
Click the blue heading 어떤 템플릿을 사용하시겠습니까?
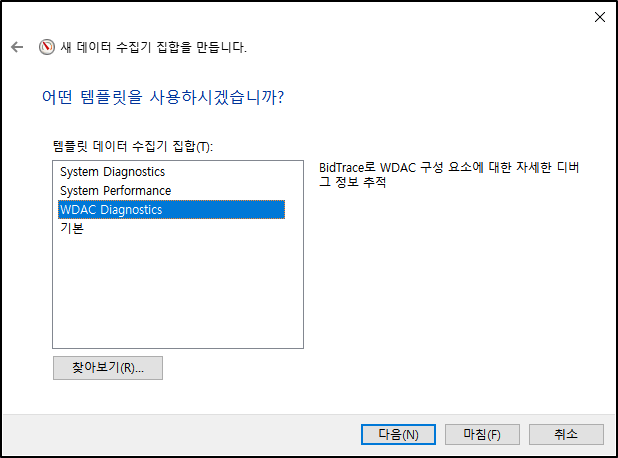(163, 97)
